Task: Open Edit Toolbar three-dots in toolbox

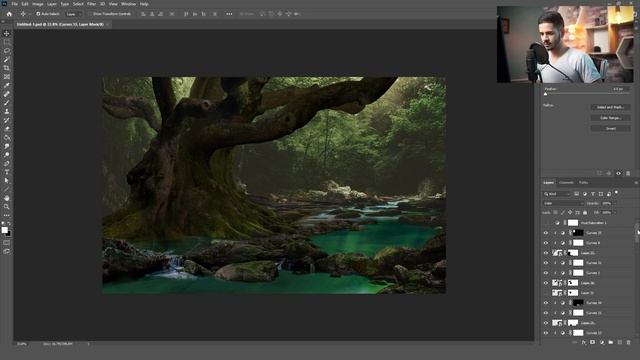Action: 7,215
